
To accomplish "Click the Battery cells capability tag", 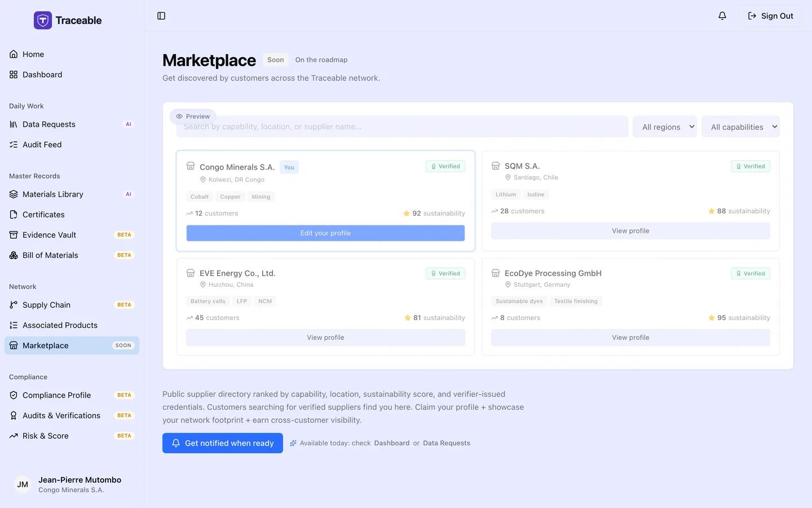I will [208, 301].
